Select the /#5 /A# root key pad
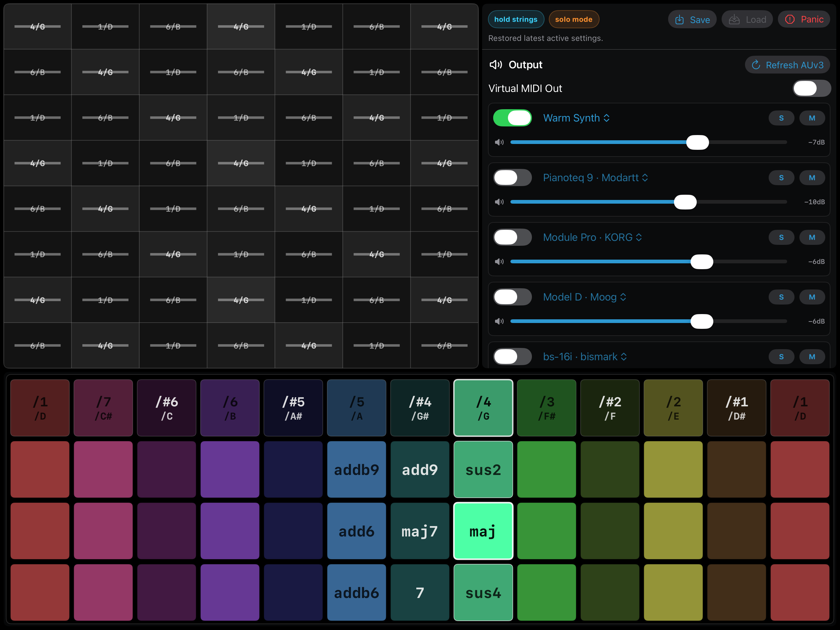This screenshot has width=840, height=630. (293, 408)
